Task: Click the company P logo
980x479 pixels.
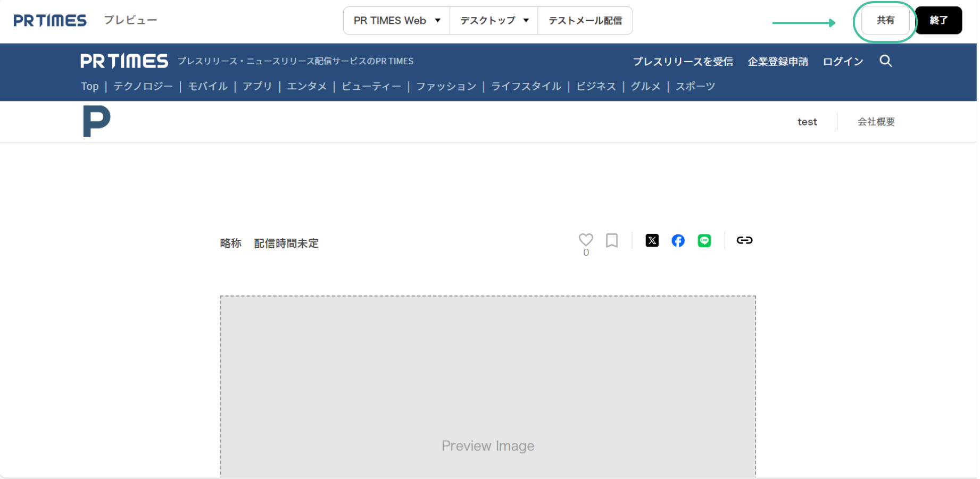Action: coord(96,121)
